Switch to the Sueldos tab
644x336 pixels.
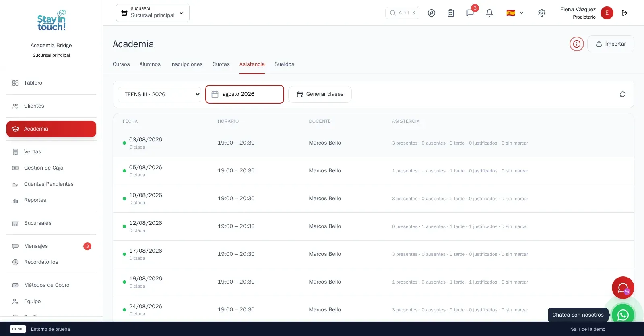[284, 64]
